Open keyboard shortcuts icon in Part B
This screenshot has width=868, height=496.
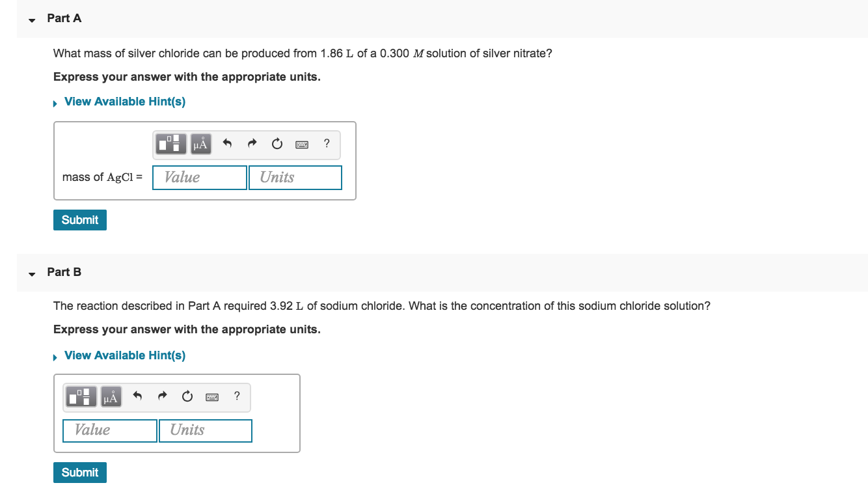212,397
